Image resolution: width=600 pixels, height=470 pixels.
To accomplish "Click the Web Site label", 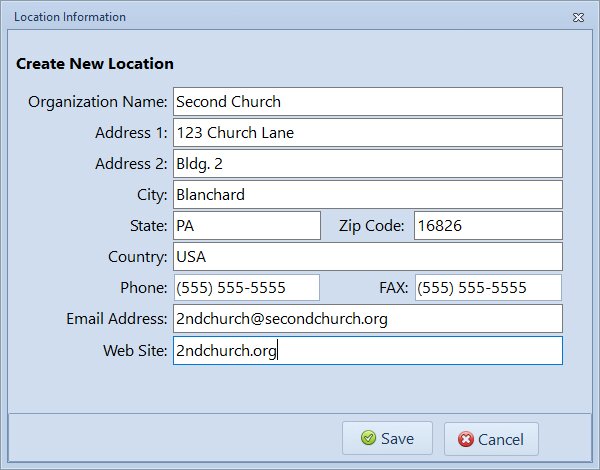I will point(135,350).
